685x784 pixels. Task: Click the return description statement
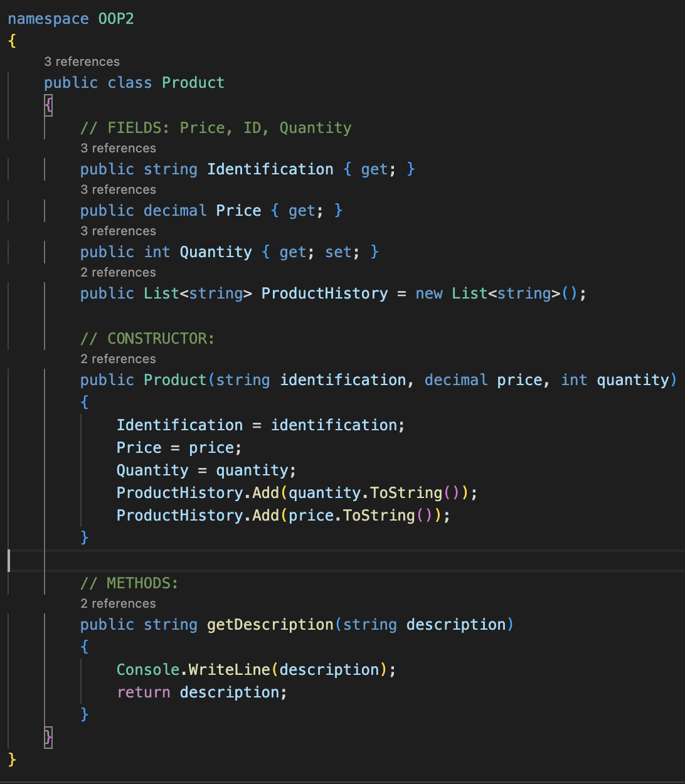point(201,692)
